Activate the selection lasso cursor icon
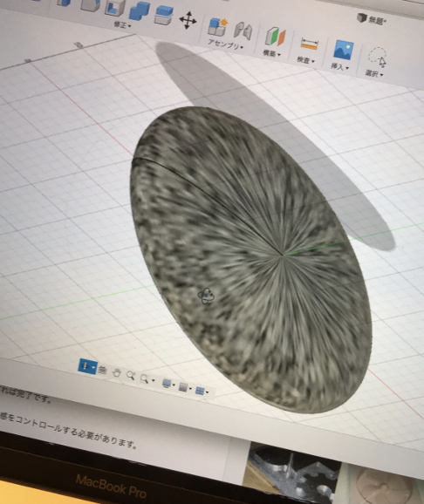 point(378,58)
